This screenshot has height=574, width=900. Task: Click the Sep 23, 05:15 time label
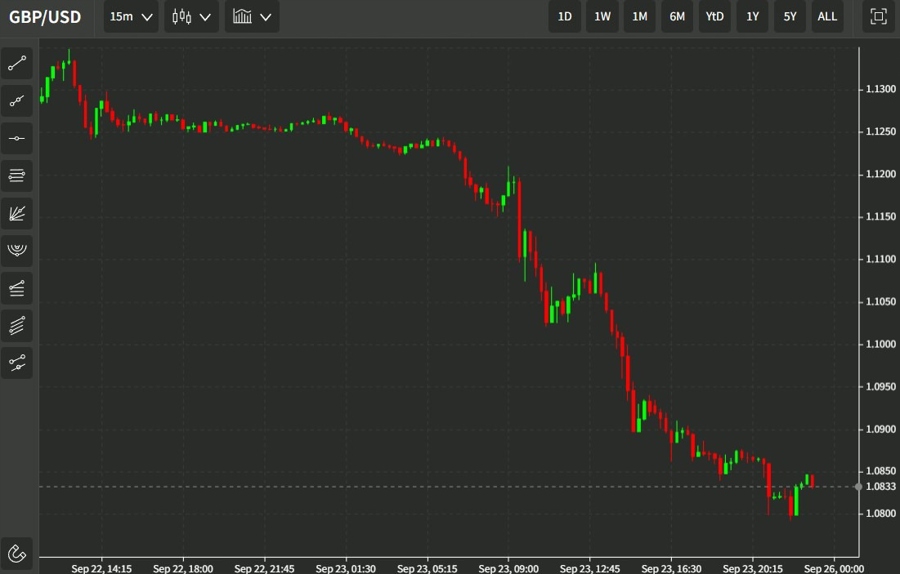(427, 568)
